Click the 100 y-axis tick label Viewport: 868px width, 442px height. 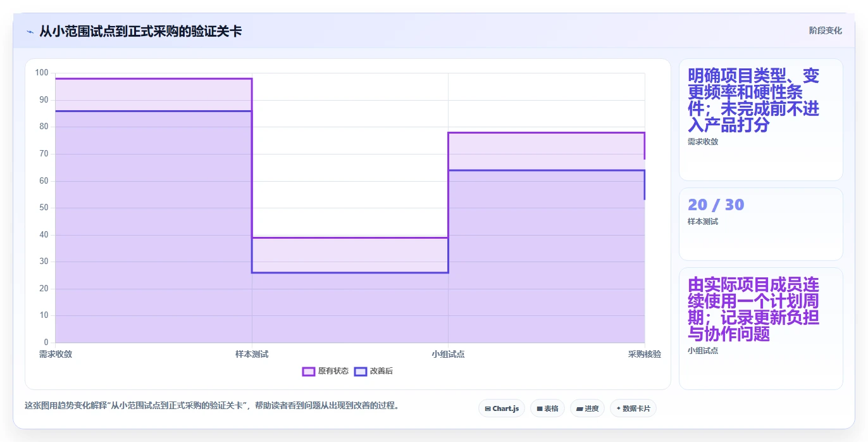point(42,73)
